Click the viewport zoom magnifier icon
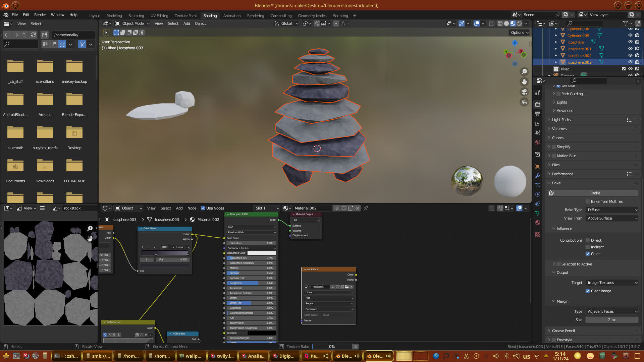 pyautogui.click(x=524, y=72)
